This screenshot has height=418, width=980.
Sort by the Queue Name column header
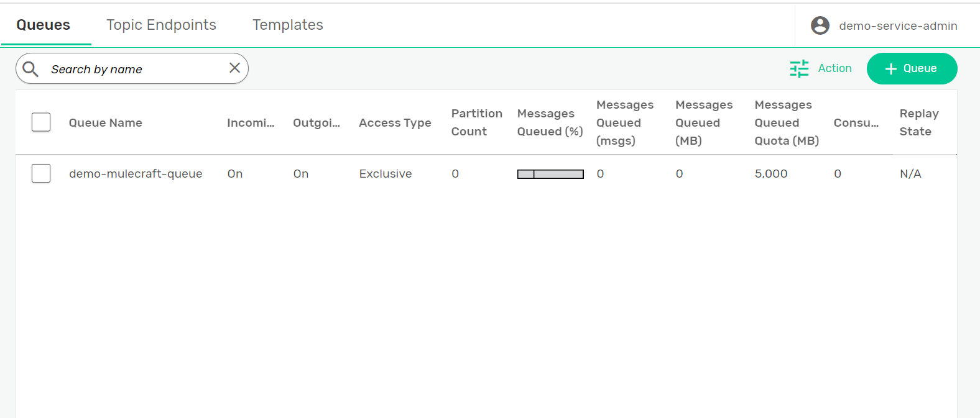coord(106,123)
